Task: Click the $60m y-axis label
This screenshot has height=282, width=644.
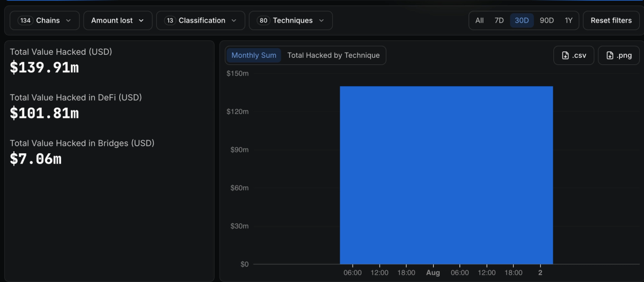Action: (239, 188)
